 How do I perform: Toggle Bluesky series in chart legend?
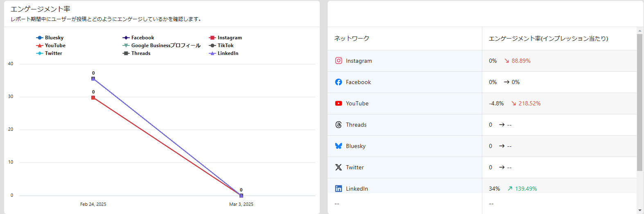50,38
